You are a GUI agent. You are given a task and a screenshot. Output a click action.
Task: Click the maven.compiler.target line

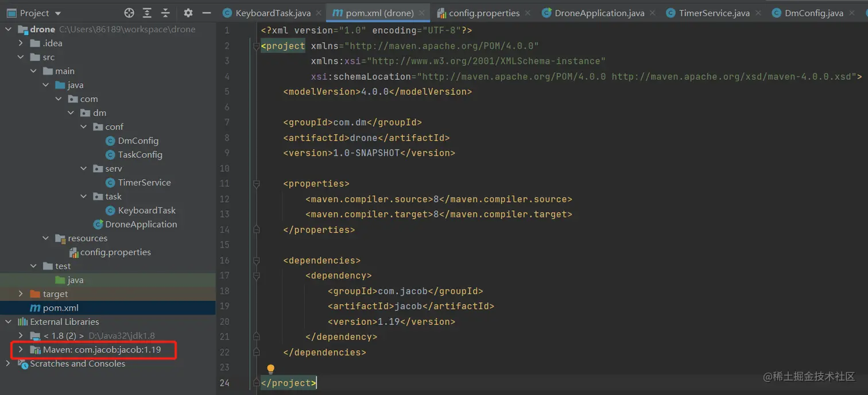439,214
